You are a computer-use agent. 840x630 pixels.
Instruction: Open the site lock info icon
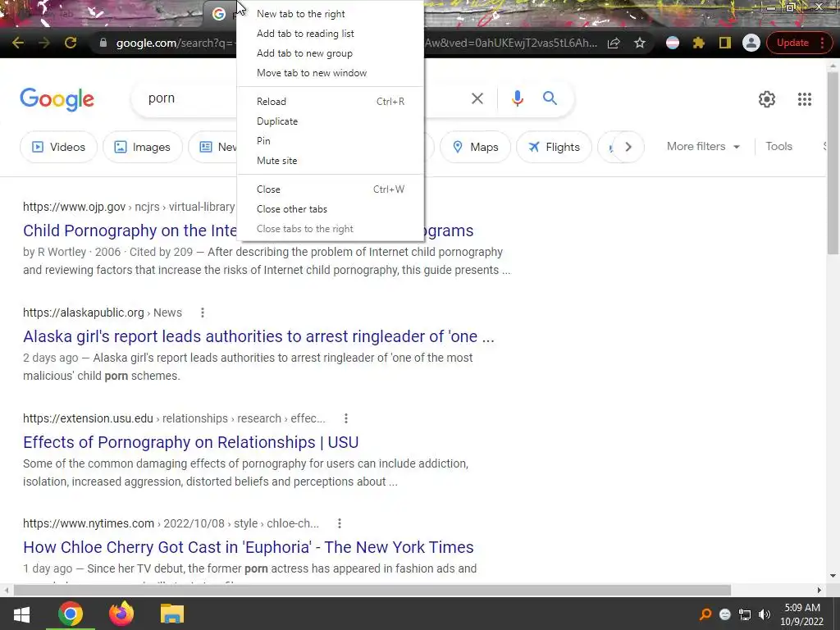[103, 43]
